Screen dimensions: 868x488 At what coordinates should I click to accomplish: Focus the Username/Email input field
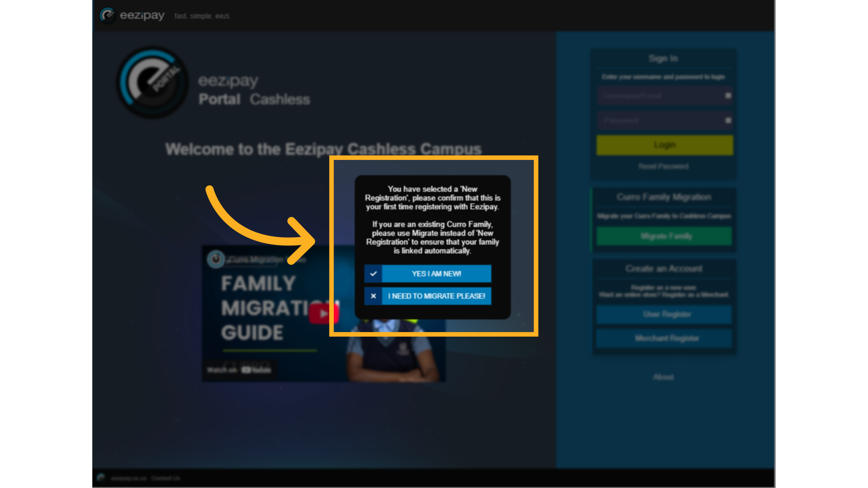pos(664,96)
